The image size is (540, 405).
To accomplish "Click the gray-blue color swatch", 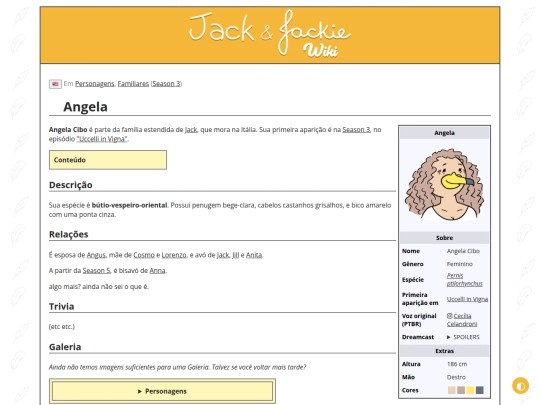I will point(479,390).
